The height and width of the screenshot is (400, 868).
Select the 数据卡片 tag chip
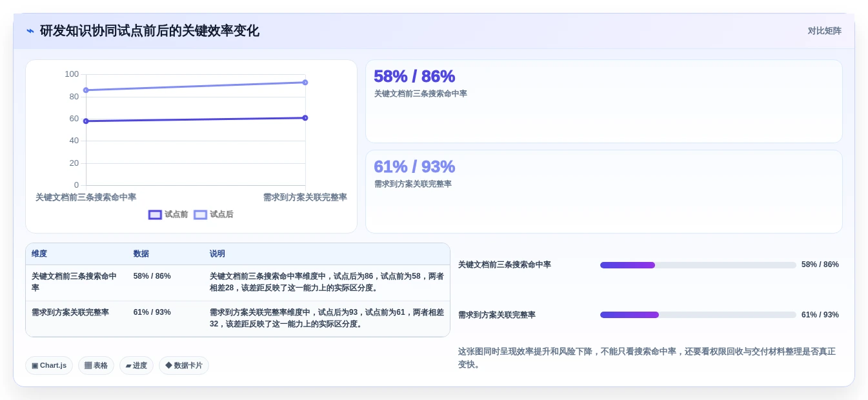184,366
